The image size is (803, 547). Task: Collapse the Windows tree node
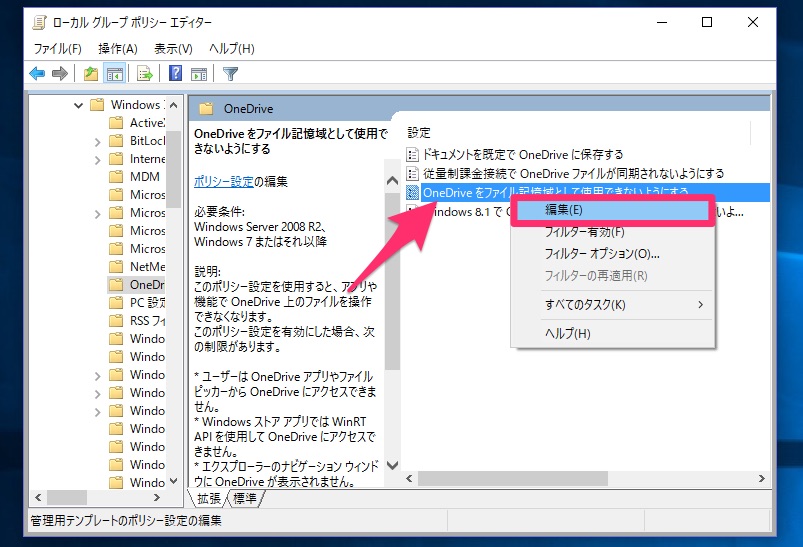[78, 106]
